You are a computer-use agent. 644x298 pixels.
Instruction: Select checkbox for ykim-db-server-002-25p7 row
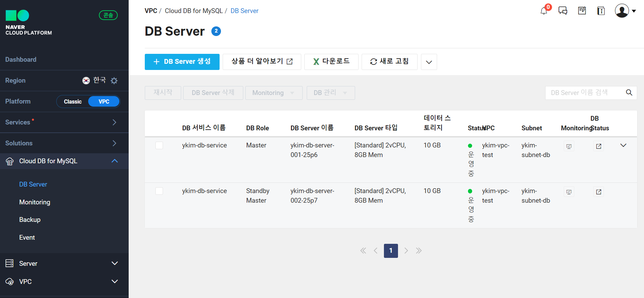tap(159, 191)
